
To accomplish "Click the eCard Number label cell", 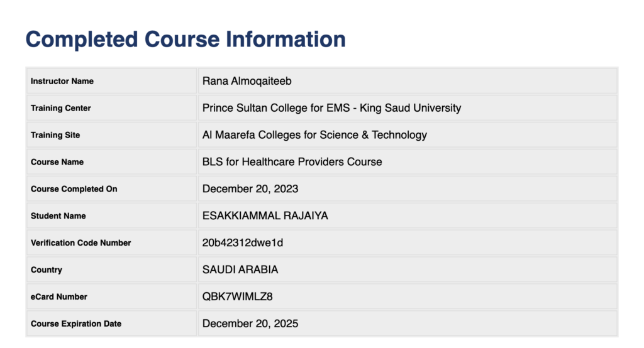I will point(59,297).
